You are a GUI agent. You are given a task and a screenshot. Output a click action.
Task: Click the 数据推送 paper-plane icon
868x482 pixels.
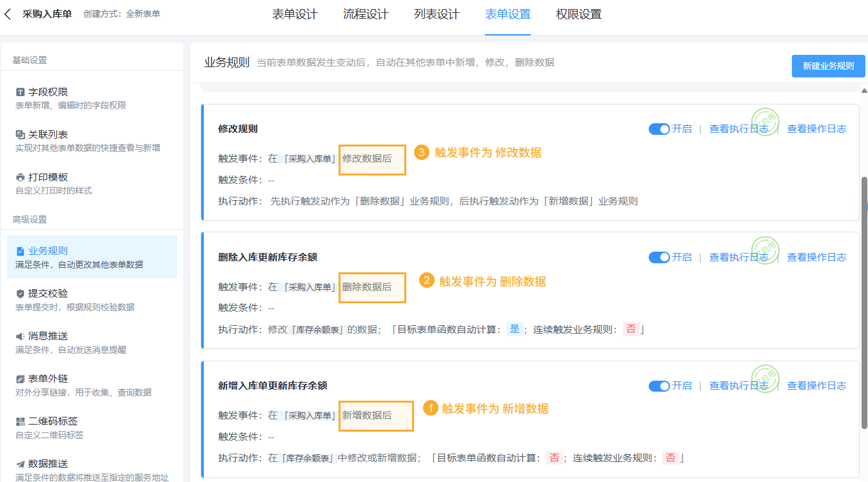[x=21, y=464]
